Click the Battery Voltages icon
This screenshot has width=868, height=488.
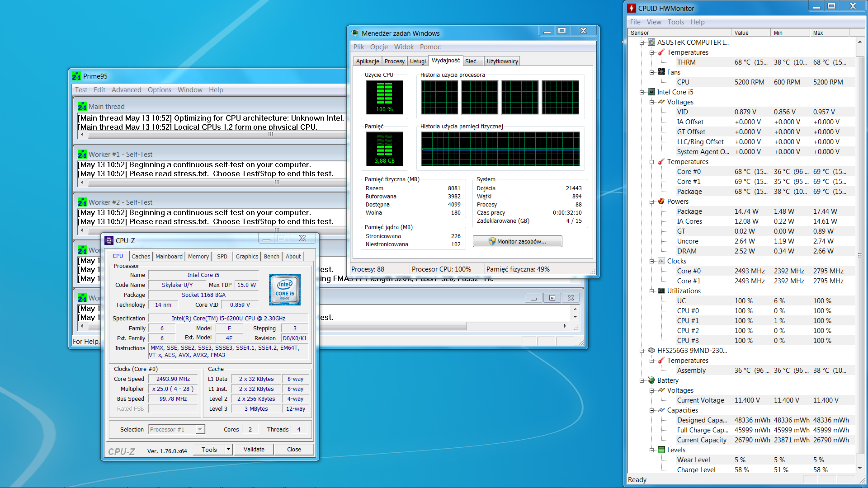pos(661,390)
